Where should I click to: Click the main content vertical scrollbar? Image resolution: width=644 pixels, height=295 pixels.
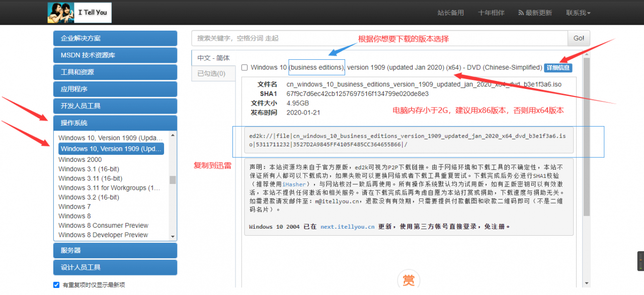tap(586, 137)
